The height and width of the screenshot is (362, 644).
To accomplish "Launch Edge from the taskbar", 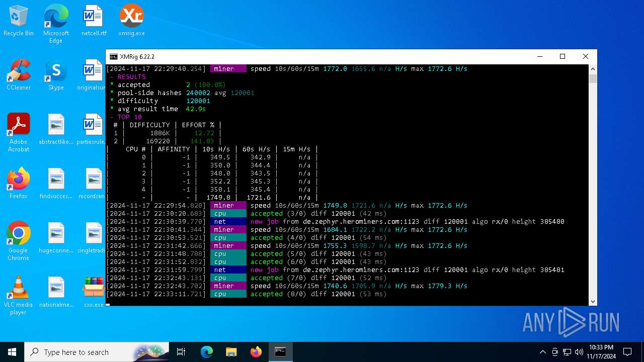I will point(207,352).
